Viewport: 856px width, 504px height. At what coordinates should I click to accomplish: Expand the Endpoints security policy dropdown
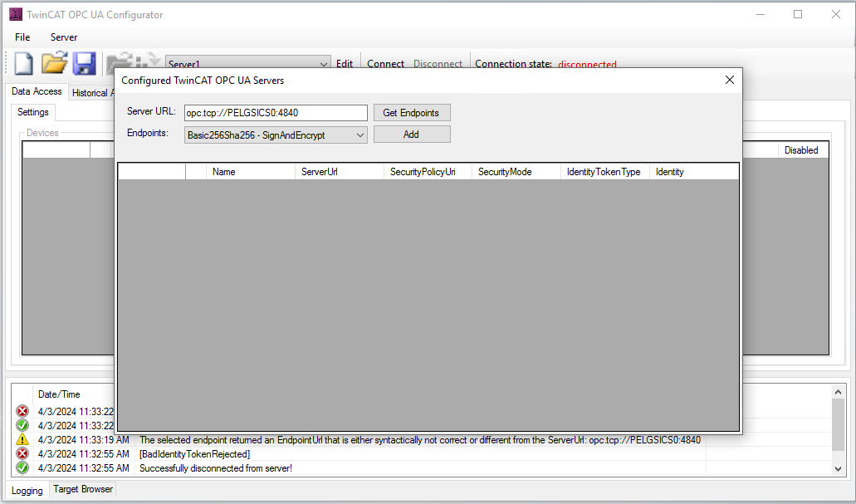coord(360,135)
